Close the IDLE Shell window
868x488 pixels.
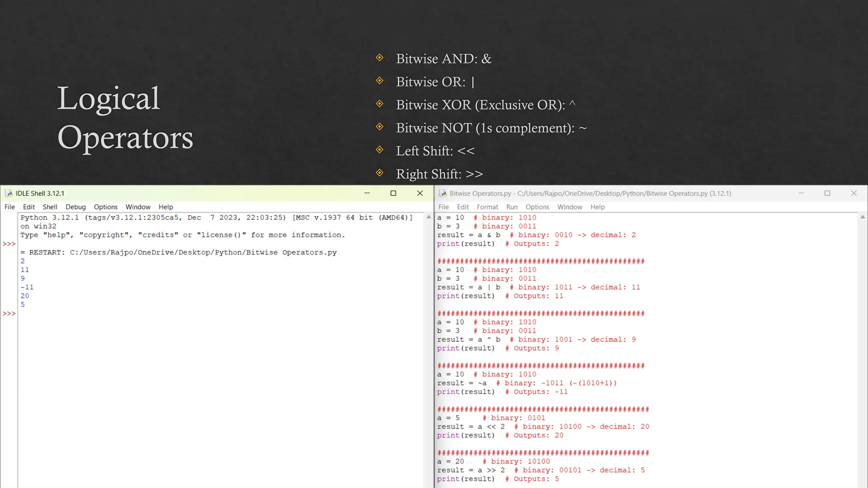420,193
